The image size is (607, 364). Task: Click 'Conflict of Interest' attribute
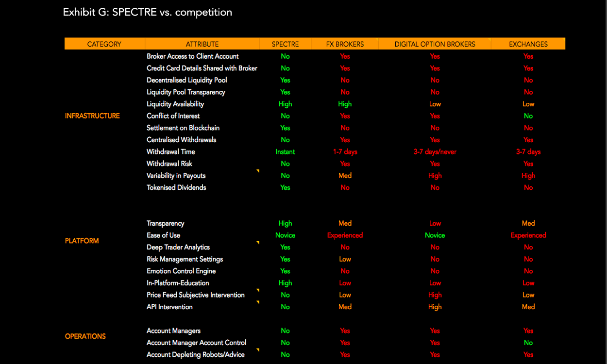pos(173,116)
